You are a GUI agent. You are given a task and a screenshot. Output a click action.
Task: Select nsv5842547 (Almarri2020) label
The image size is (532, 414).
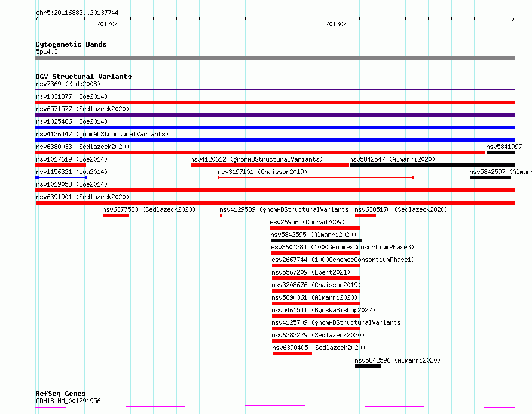coord(392,159)
